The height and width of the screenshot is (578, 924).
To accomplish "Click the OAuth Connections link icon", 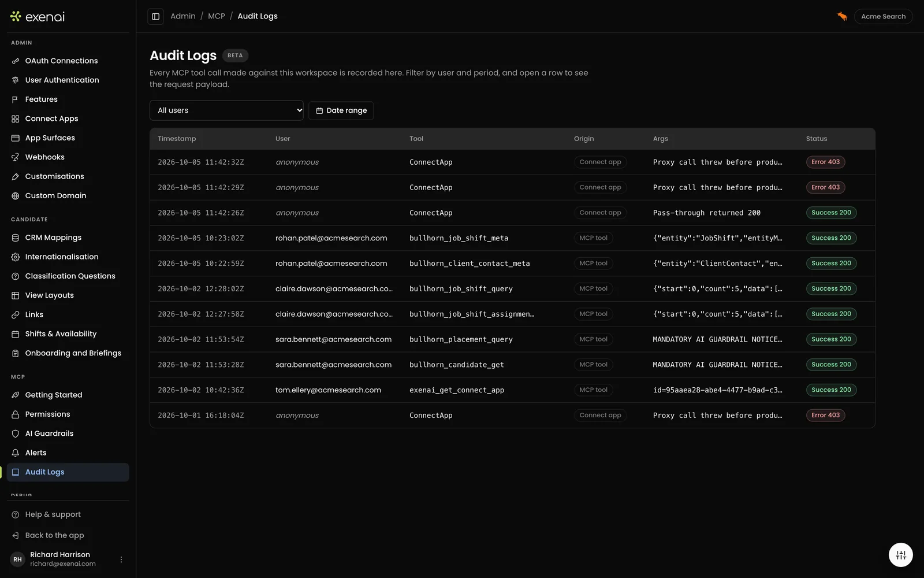I will pyautogui.click(x=16, y=61).
